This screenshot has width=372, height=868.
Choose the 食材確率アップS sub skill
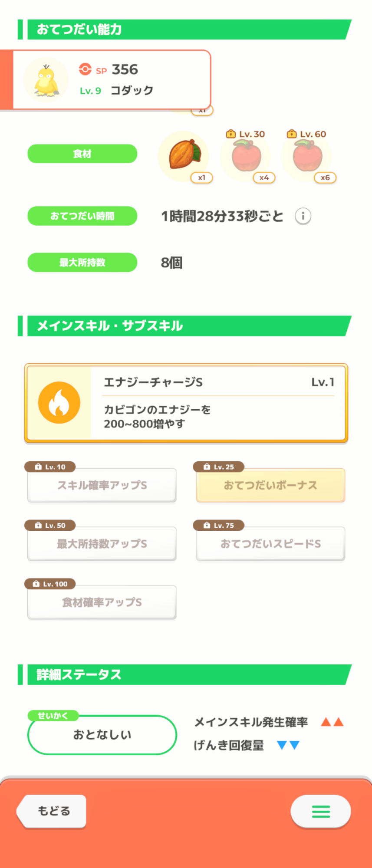click(x=102, y=602)
